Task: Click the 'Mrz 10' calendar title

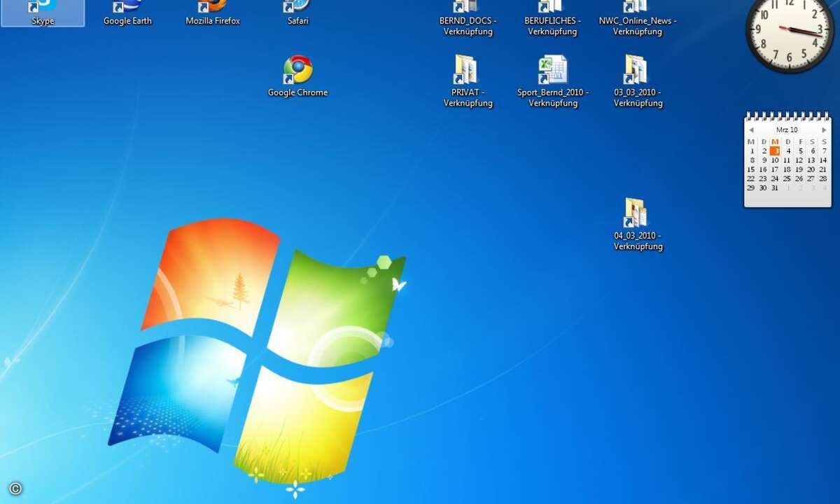Action: click(787, 130)
